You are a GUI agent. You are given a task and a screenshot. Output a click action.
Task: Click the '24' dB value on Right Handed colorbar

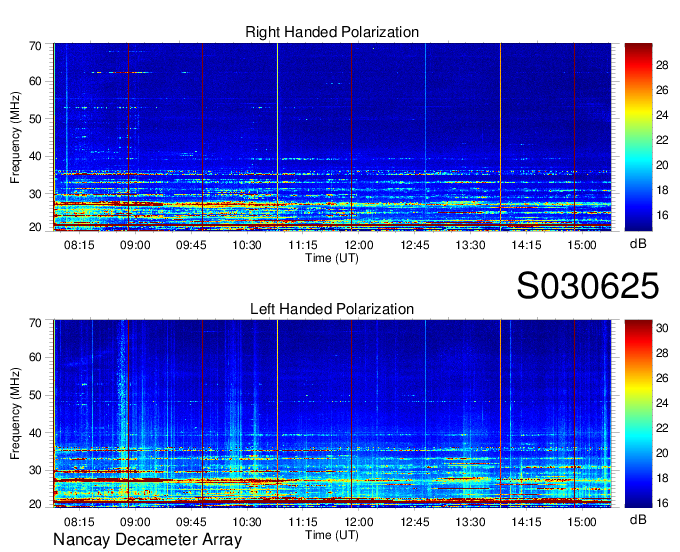click(662, 115)
